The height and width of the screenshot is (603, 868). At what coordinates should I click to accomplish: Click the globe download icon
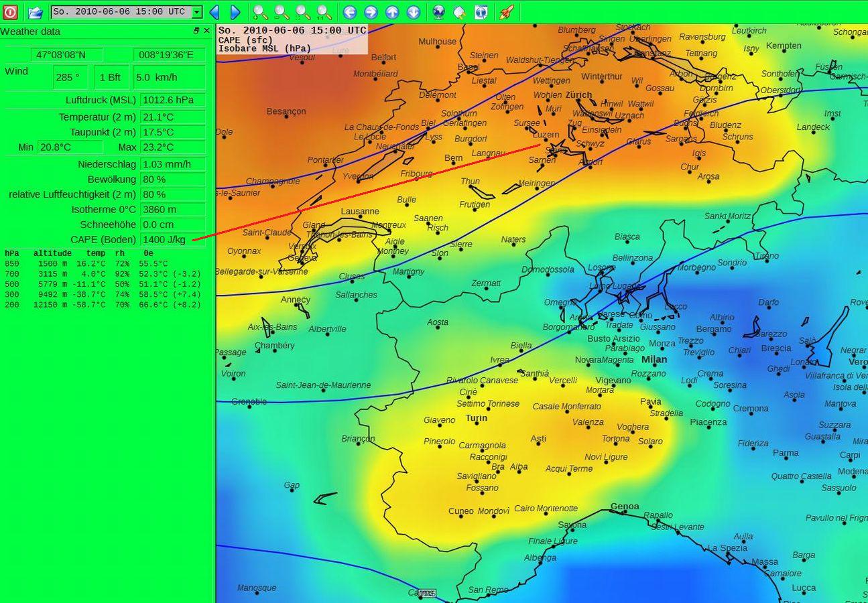coord(438,12)
